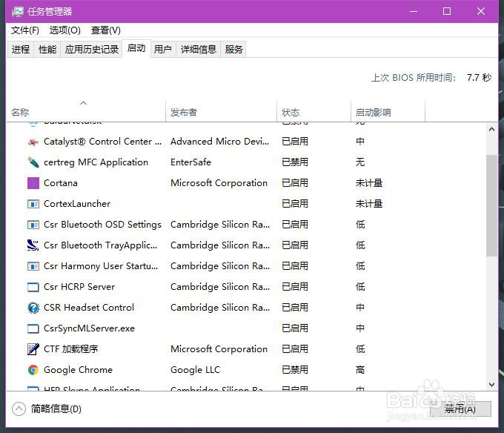Click the 7.7 秒 BIOS time value

tap(479, 77)
